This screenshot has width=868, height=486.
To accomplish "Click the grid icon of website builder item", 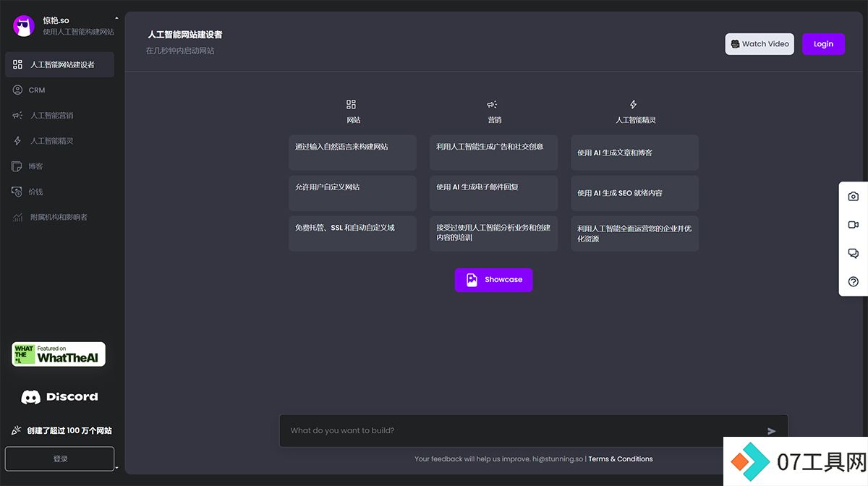I will pos(17,64).
